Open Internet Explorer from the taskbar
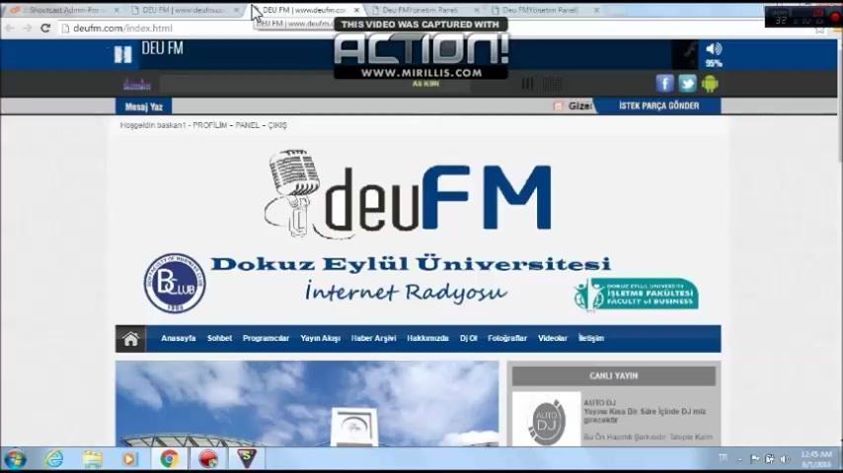843x473 pixels. [54, 459]
